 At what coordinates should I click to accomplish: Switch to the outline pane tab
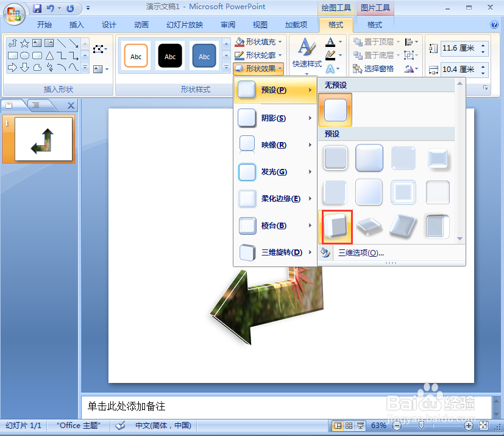36,105
